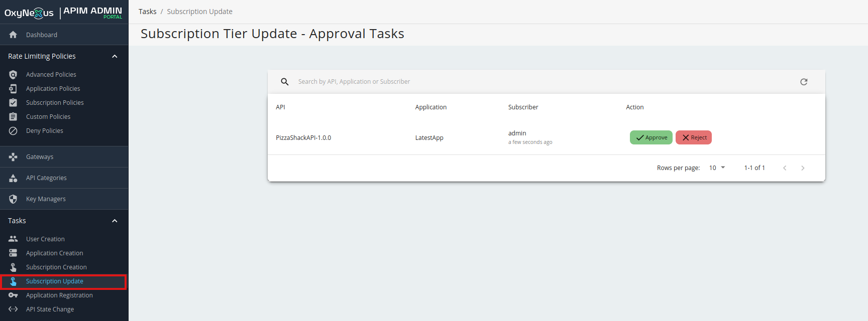Open the rows per page dropdown

(717, 168)
